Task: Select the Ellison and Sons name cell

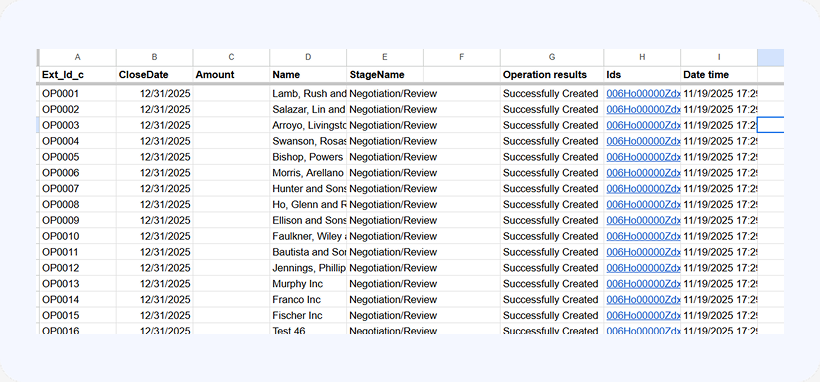Action: (308, 220)
